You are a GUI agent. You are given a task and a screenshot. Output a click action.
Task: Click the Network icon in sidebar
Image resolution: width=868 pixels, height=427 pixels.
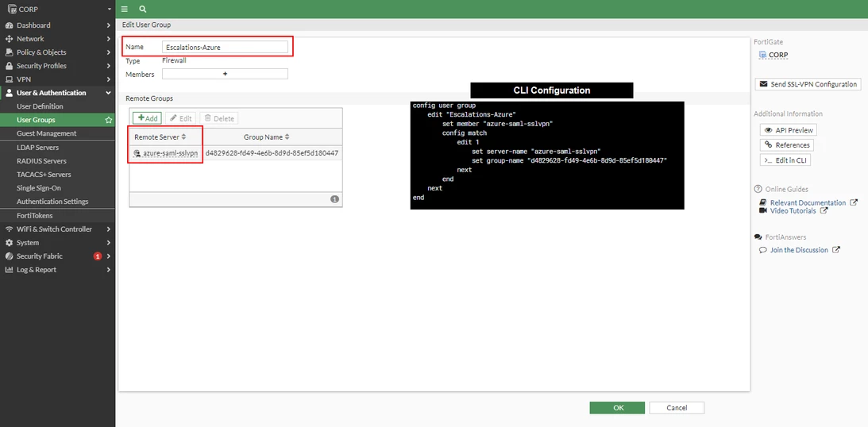(9, 39)
